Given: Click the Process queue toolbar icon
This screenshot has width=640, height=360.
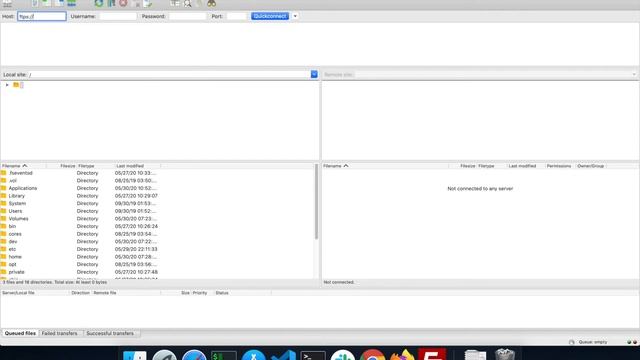Looking at the screenshot, I should click(x=111, y=3).
